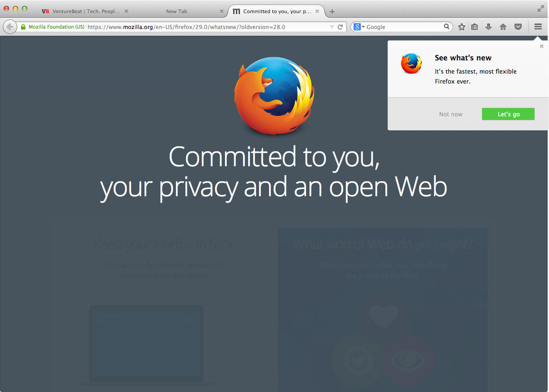Click the back navigation arrow
549x392 pixels.
click(x=10, y=27)
